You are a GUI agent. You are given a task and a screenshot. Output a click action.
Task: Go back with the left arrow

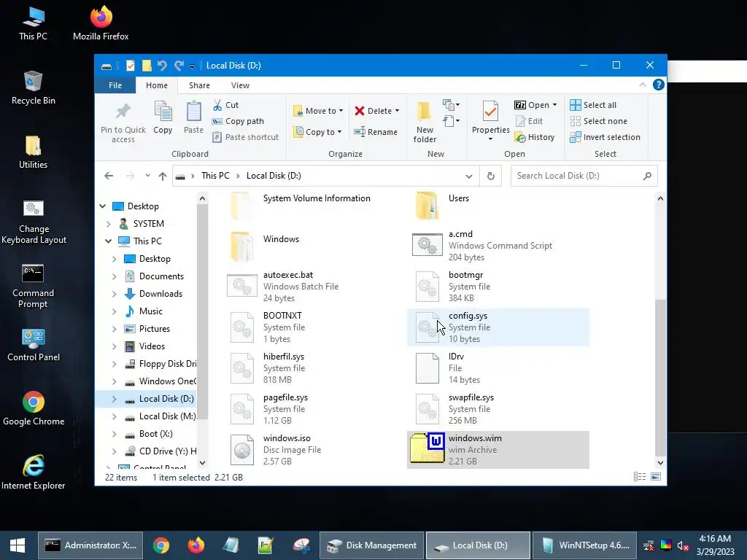tap(109, 176)
